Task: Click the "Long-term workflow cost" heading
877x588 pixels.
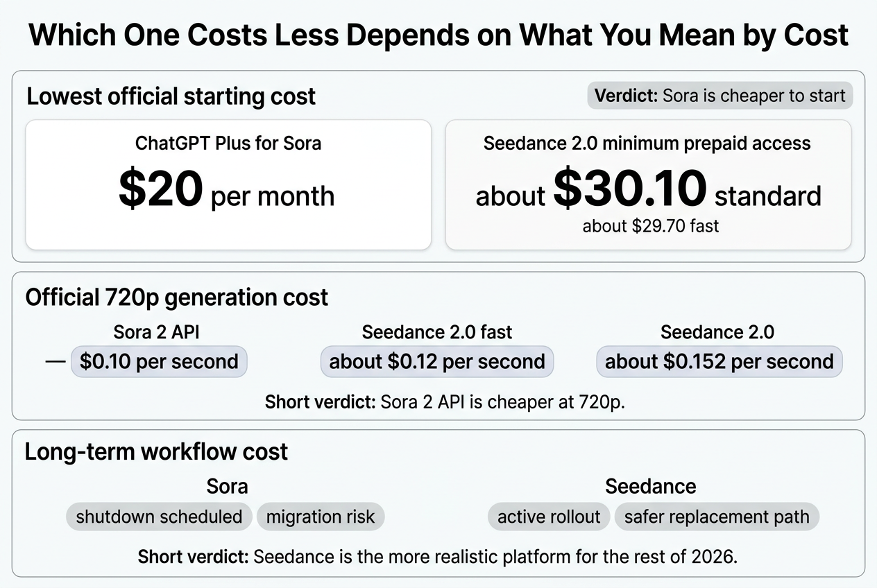Action: tap(156, 452)
